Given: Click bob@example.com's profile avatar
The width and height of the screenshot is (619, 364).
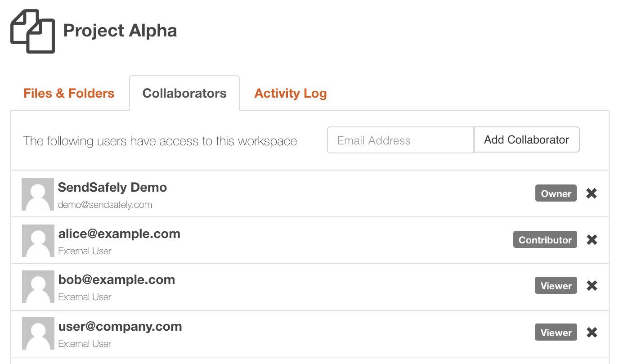Looking at the screenshot, I should tap(38, 287).
